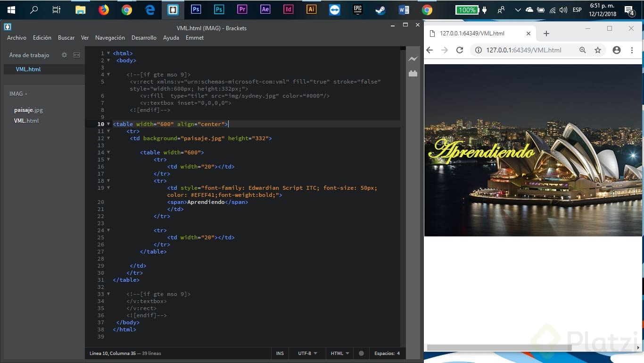Toggle INS insert mode in status bar

click(280, 353)
